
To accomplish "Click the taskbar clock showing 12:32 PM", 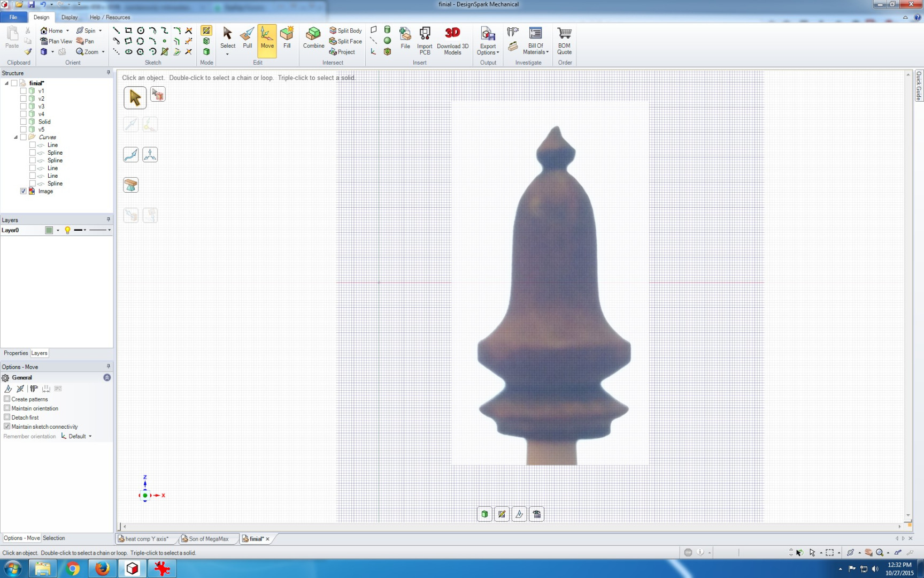I will coord(899,568).
